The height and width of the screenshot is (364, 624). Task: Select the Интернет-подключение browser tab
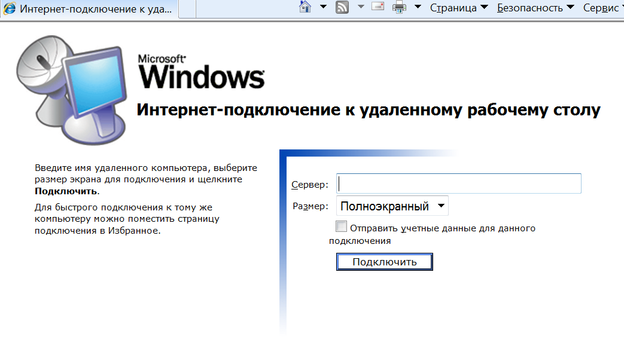pos(89,9)
